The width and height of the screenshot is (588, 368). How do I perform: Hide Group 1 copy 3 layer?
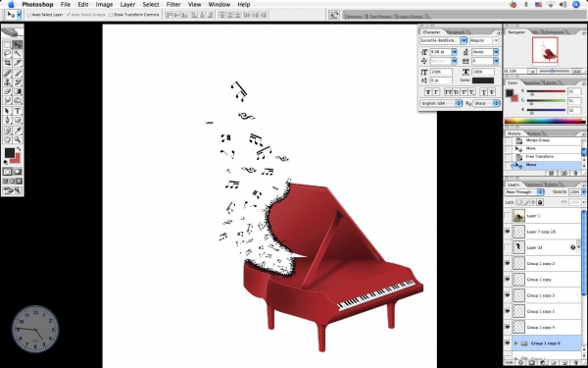508,295
